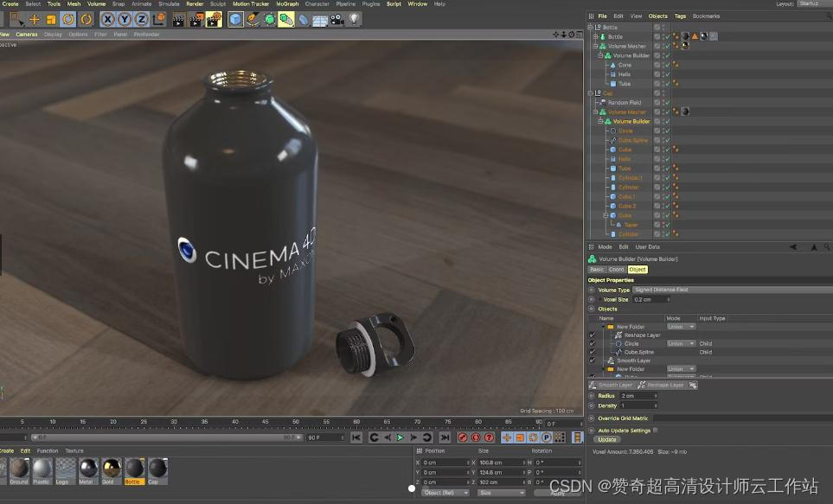Open the MoGraph menu
833x504 pixels.
[287, 3]
